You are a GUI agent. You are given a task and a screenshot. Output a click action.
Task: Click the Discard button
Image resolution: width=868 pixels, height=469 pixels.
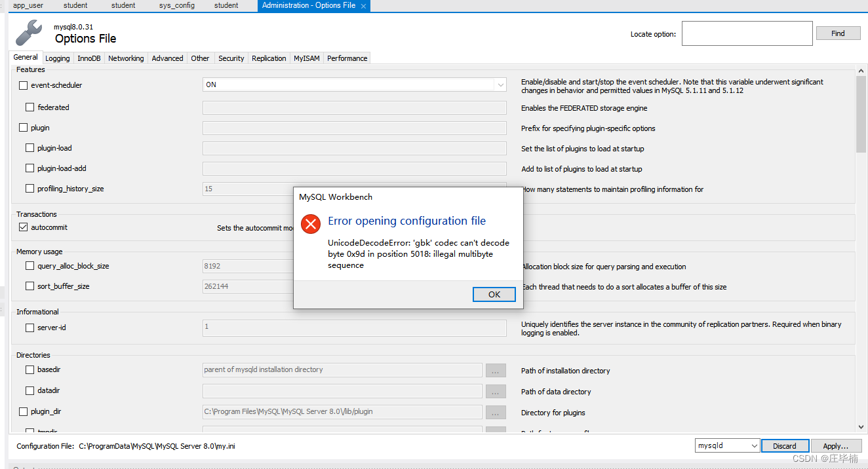[785, 445]
